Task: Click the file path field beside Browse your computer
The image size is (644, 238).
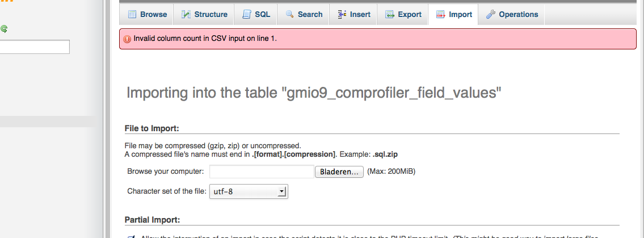Action: (262, 172)
